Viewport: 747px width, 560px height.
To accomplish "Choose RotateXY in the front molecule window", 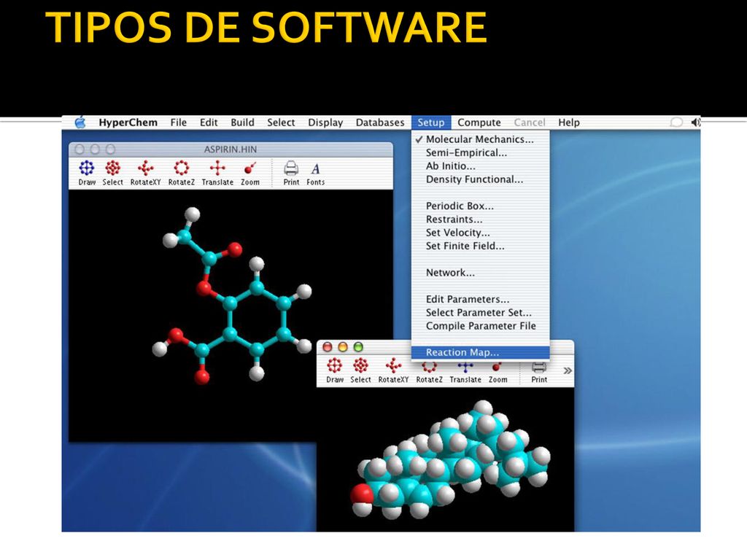I will click(393, 370).
